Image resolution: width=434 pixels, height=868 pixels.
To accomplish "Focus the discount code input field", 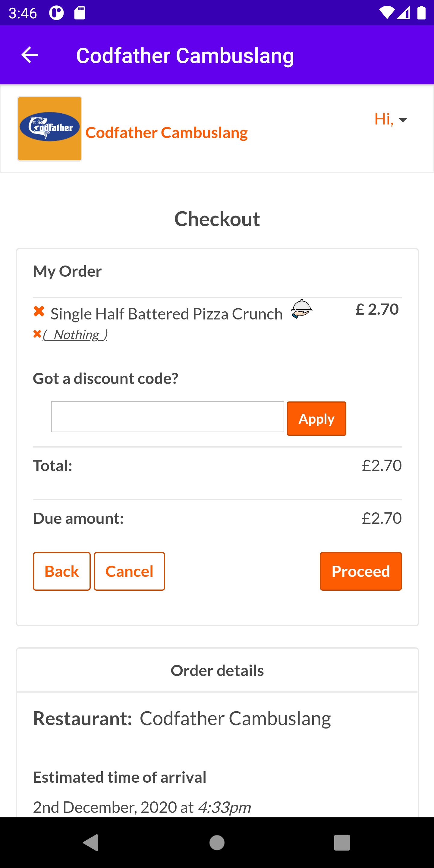I will click(x=168, y=417).
